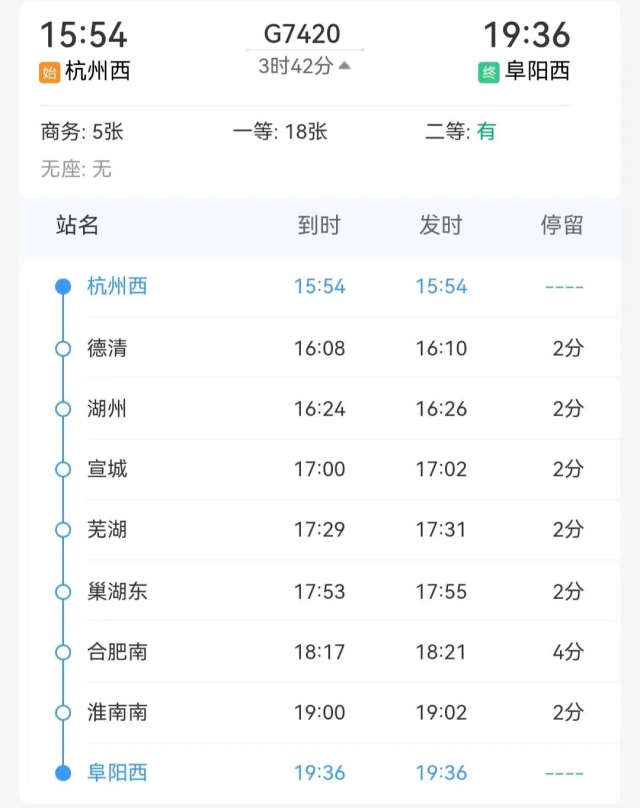Select the 商务: 5张 seat option
The width and height of the screenshot is (640, 808).
pyautogui.click(x=82, y=132)
